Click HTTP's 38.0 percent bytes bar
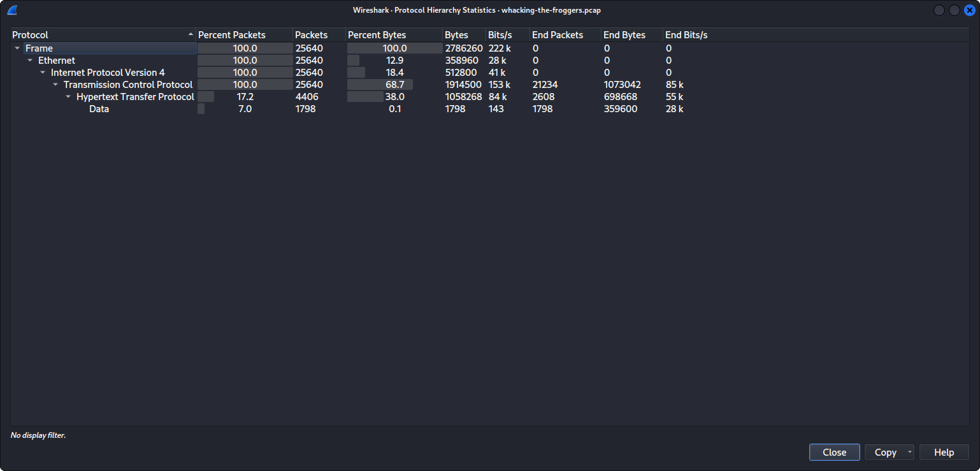The height and width of the screenshot is (471, 980). 394,97
